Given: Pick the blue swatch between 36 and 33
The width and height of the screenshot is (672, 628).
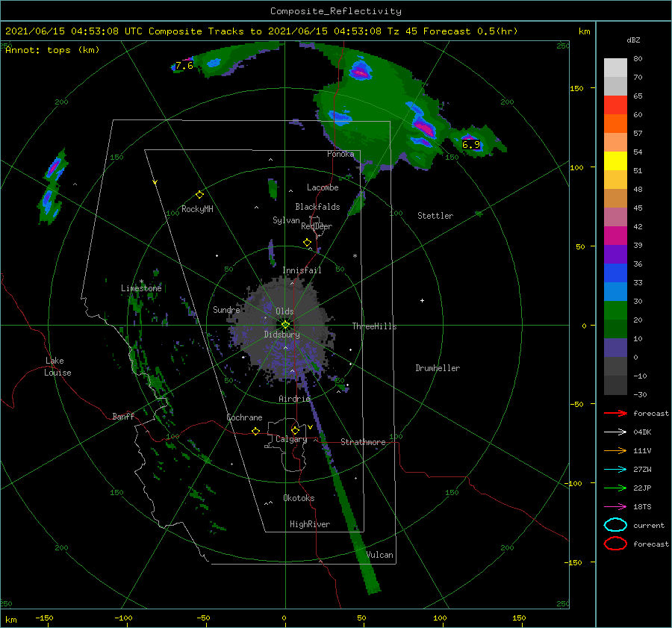Looking at the screenshot, I should (615, 273).
